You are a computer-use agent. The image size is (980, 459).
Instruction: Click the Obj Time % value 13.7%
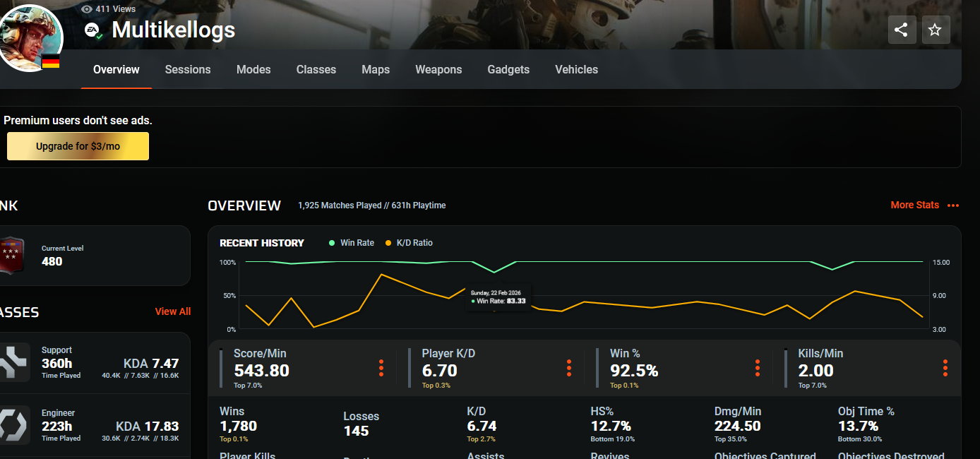point(859,426)
